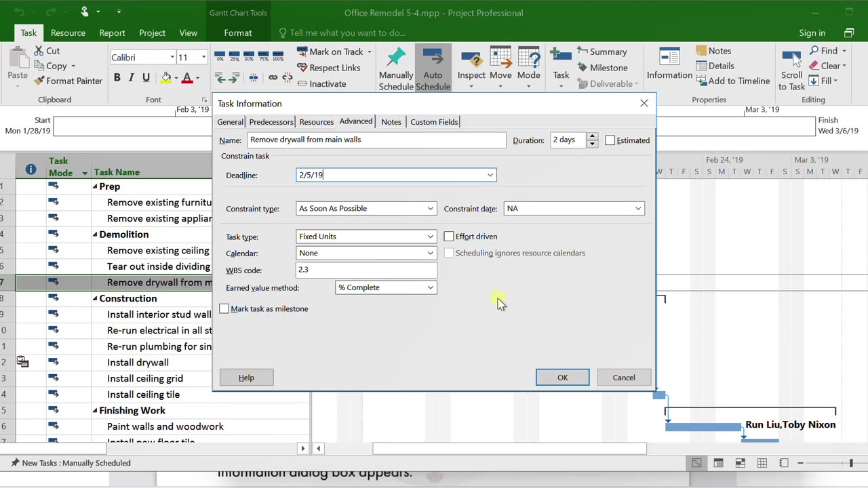Open the Task type dropdown

(430, 237)
